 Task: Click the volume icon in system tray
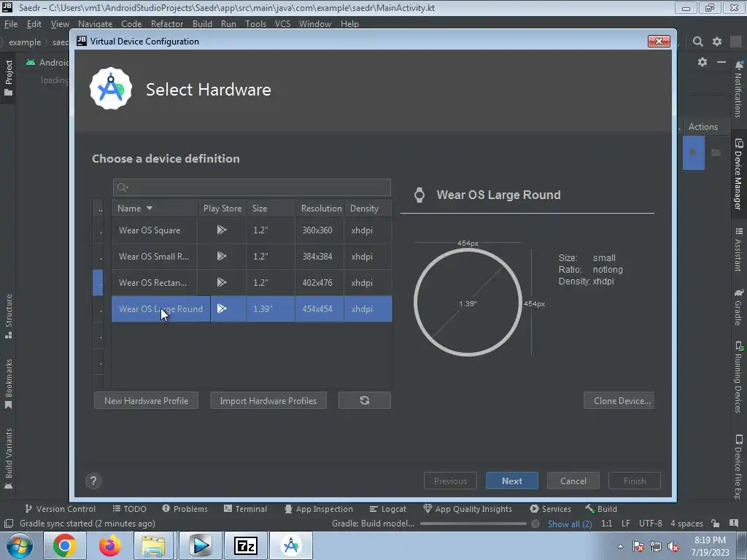[673, 546]
